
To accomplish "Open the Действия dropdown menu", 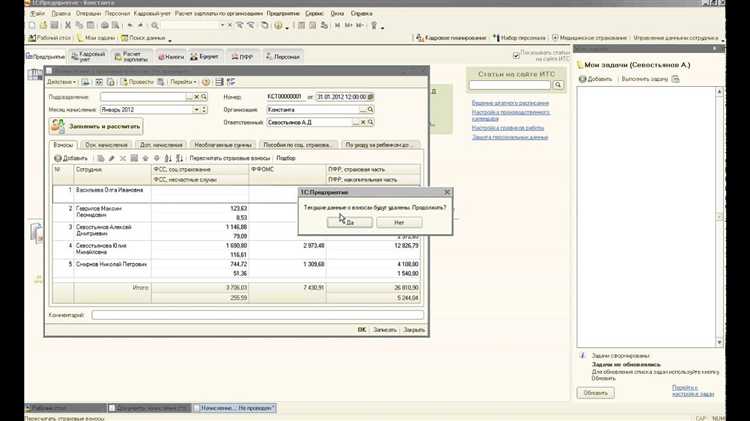I will [61, 82].
